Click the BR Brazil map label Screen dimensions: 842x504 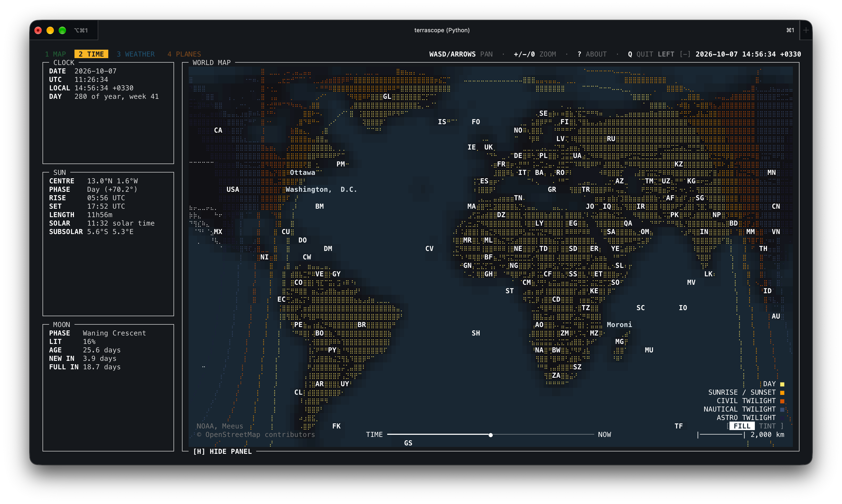click(x=362, y=324)
